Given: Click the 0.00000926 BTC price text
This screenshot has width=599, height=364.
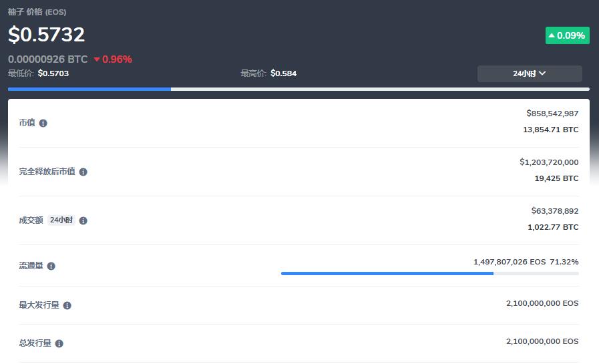Looking at the screenshot, I should pyautogui.click(x=47, y=59).
